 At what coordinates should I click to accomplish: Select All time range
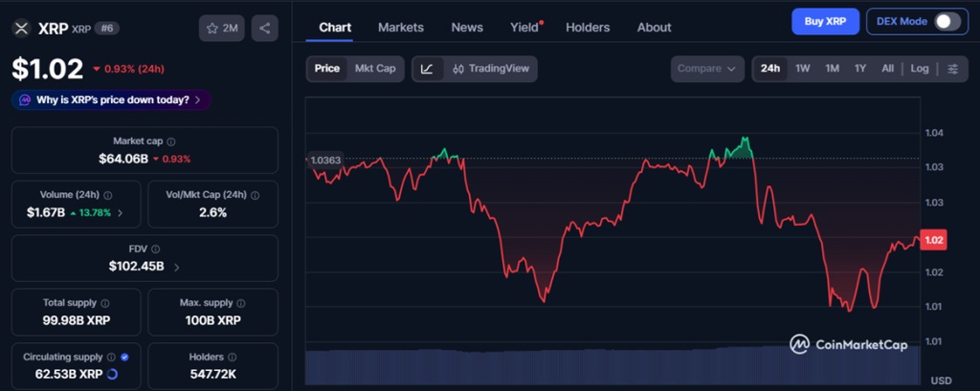887,69
